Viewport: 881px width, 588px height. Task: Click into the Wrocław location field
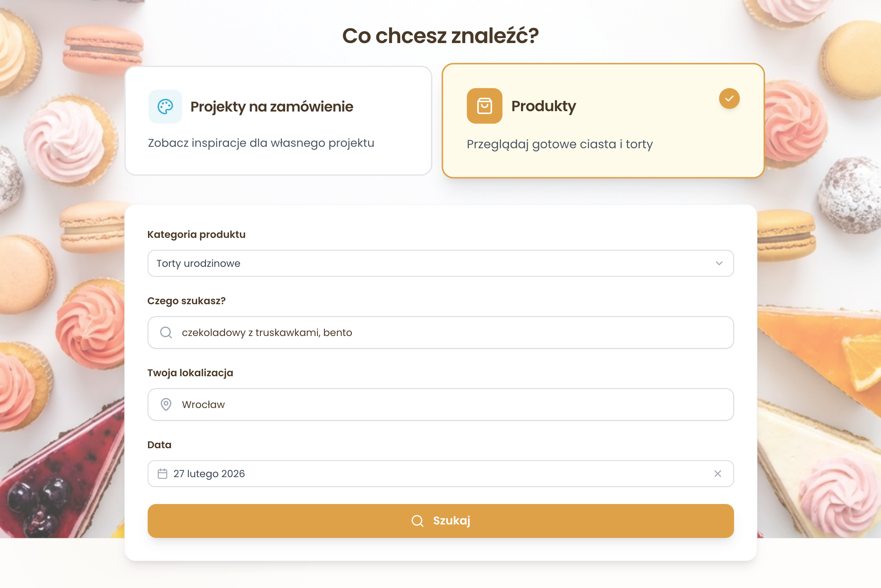point(440,404)
